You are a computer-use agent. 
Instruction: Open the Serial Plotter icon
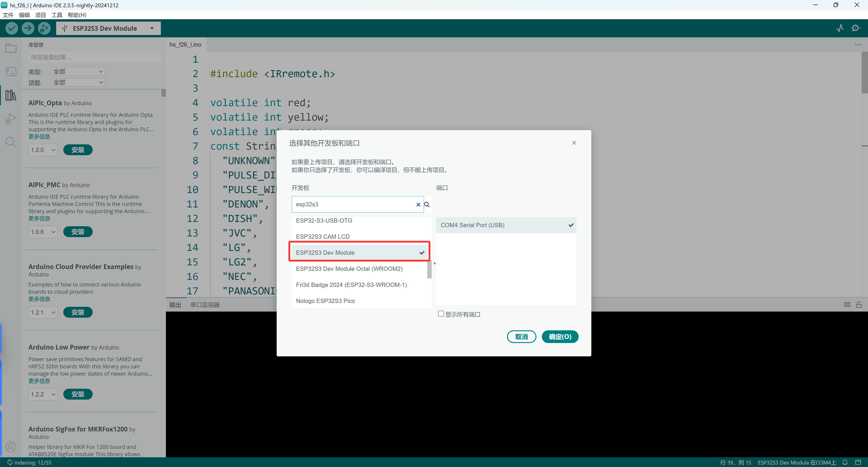840,28
